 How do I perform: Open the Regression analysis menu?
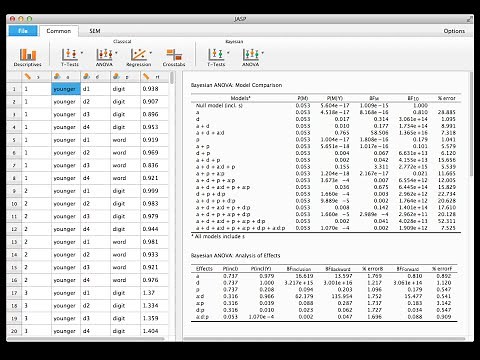[x=138, y=57]
